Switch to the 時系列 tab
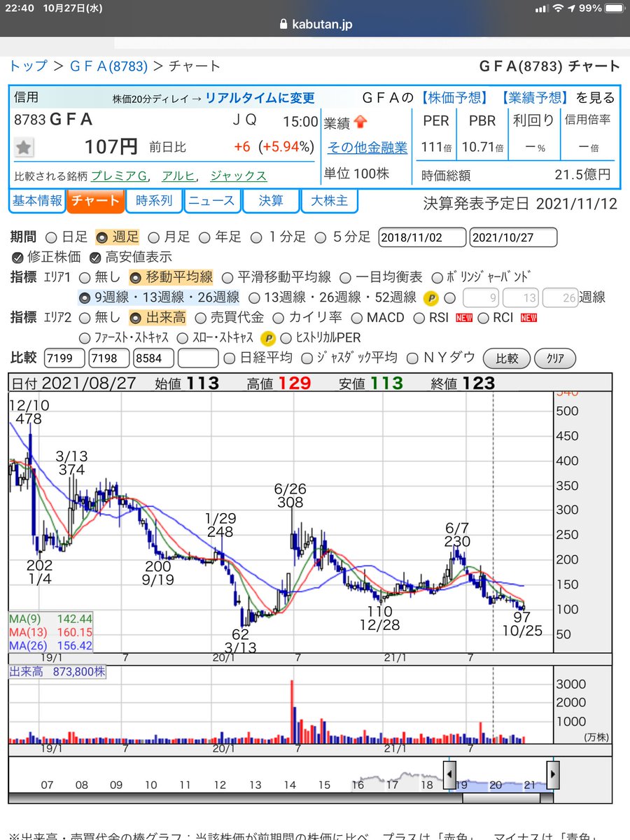 154,201
